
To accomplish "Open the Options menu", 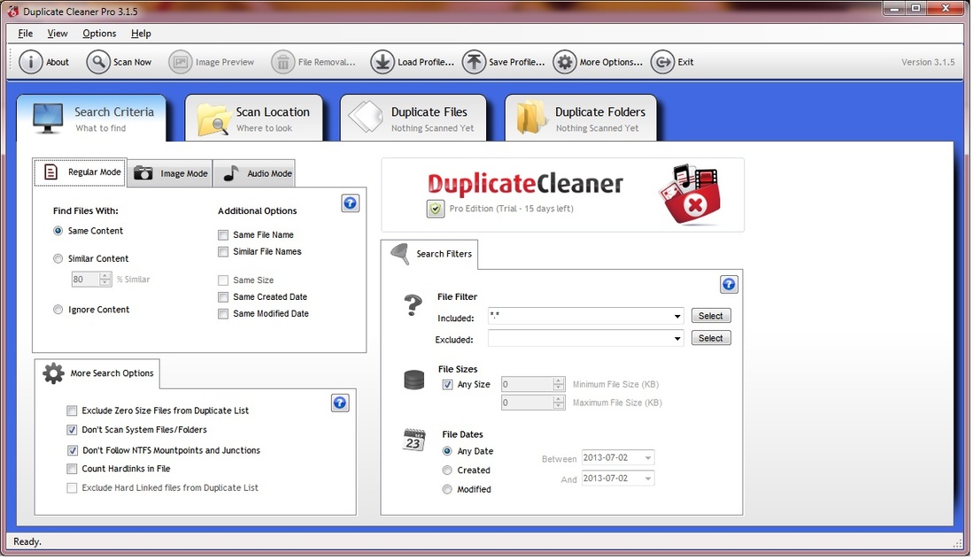I will click(x=99, y=34).
